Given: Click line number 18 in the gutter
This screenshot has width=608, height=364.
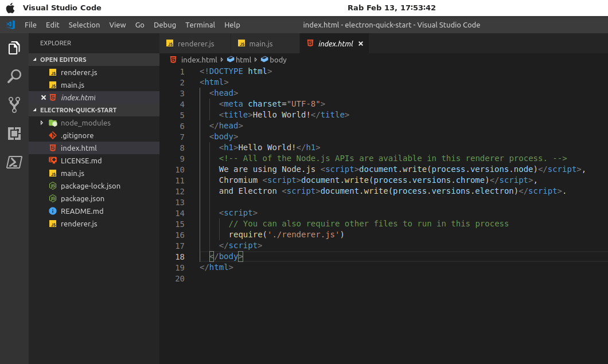Looking at the screenshot, I should (x=180, y=257).
